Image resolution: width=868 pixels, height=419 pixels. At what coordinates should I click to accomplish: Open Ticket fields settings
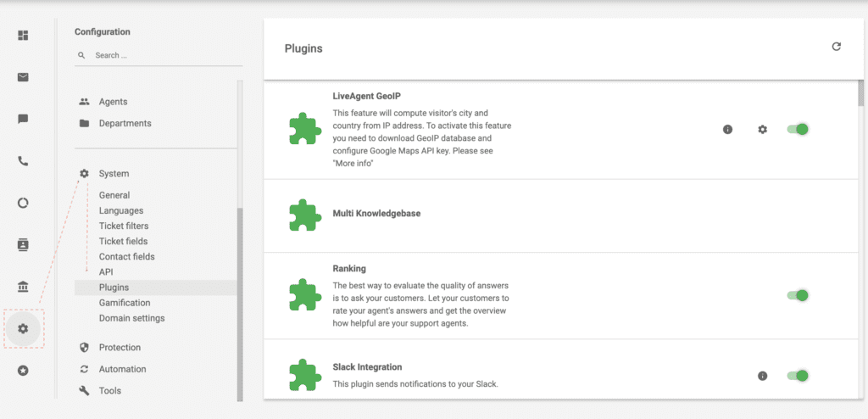124,242
